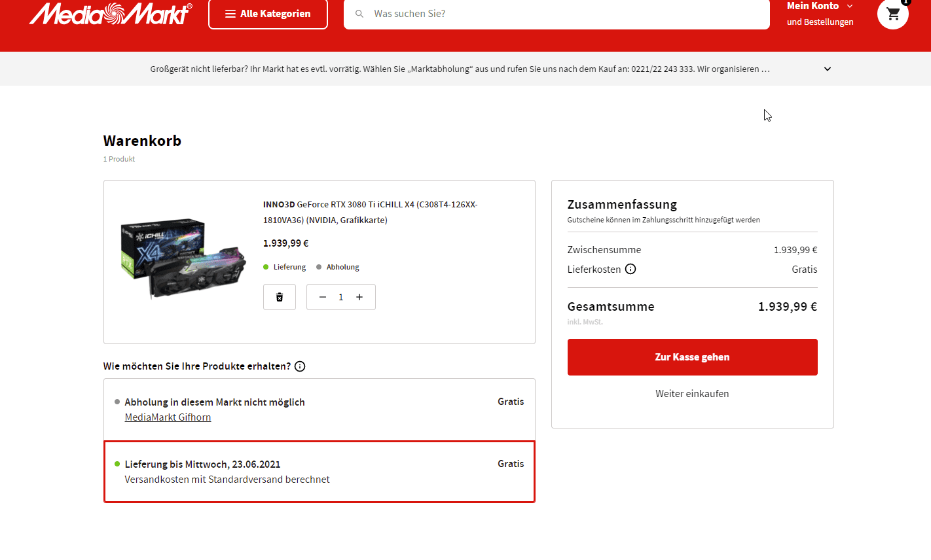This screenshot has width=931, height=560.
Task: Increase quantity with the plus icon
Action: tap(359, 297)
